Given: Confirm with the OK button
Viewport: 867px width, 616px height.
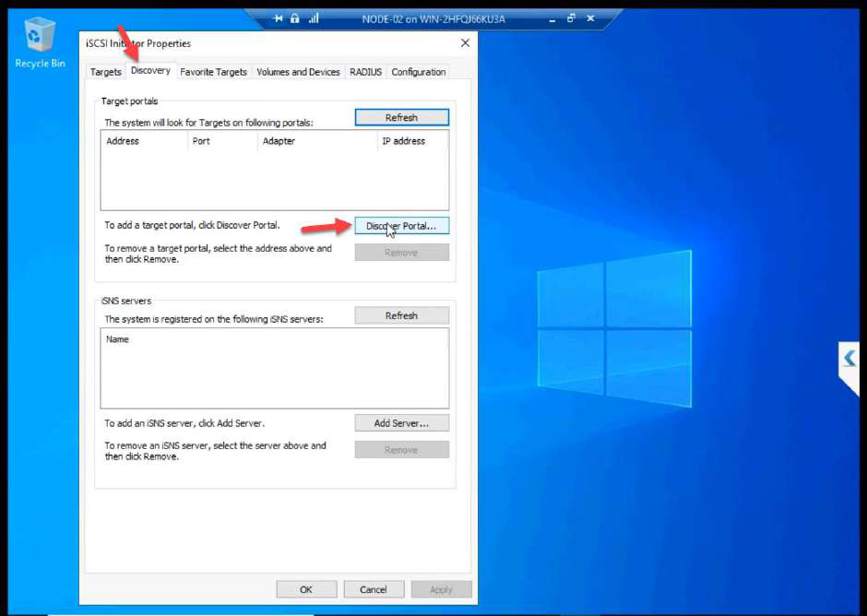Looking at the screenshot, I should [x=306, y=589].
